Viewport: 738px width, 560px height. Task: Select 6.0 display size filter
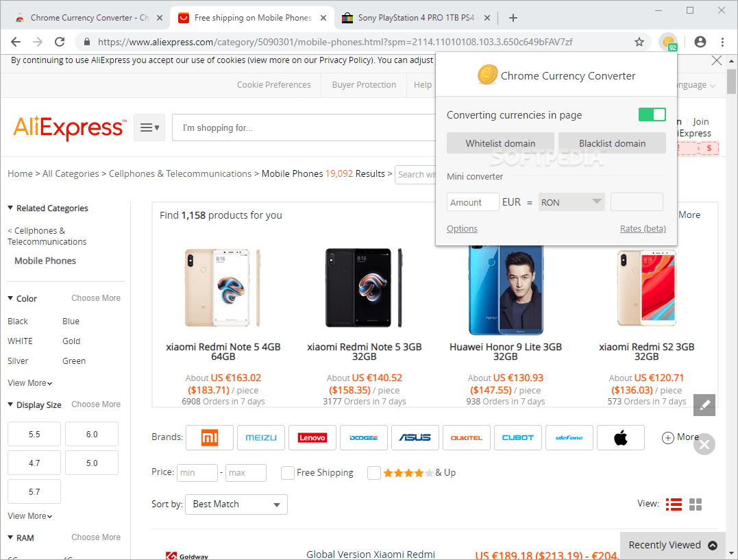pos(92,435)
